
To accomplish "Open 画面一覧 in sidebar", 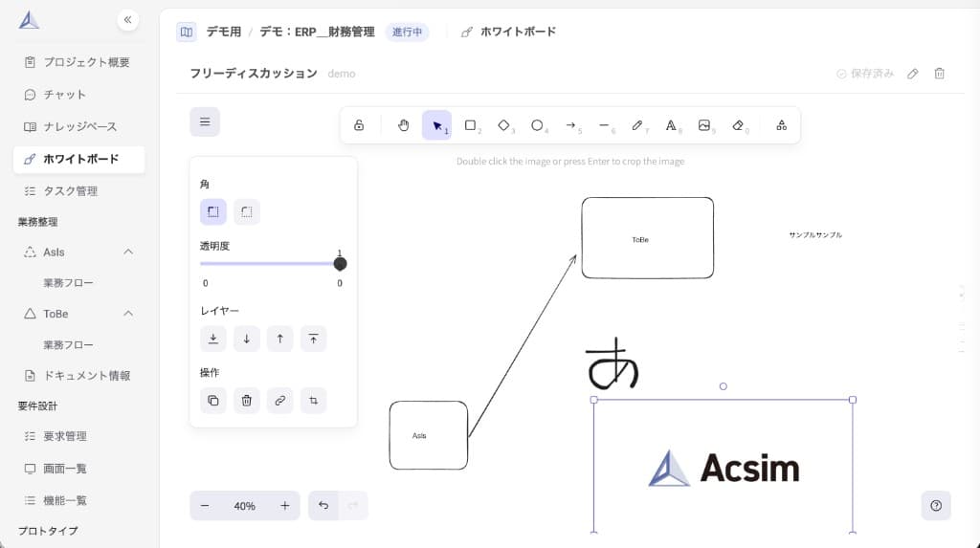I will [x=78, y=468].
